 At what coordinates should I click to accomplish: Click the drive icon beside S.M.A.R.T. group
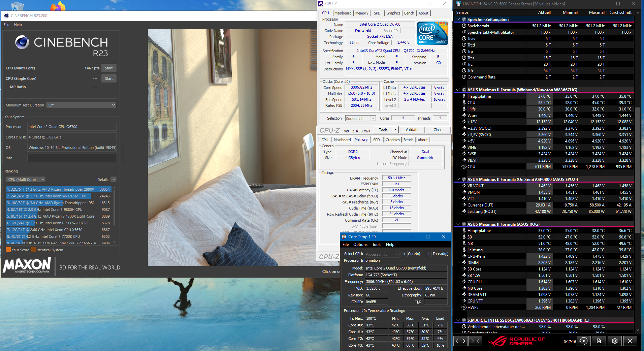click(464, 320)
